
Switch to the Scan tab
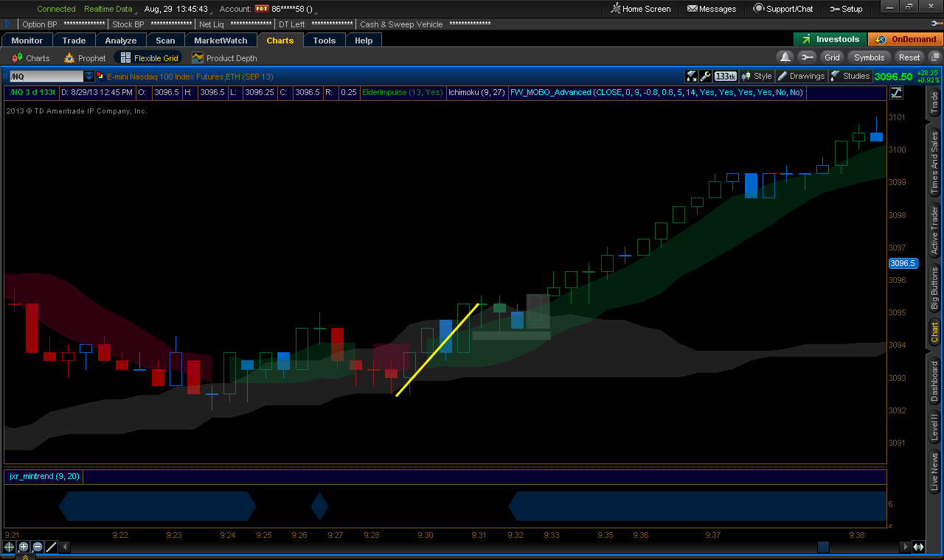coord(165,41)
